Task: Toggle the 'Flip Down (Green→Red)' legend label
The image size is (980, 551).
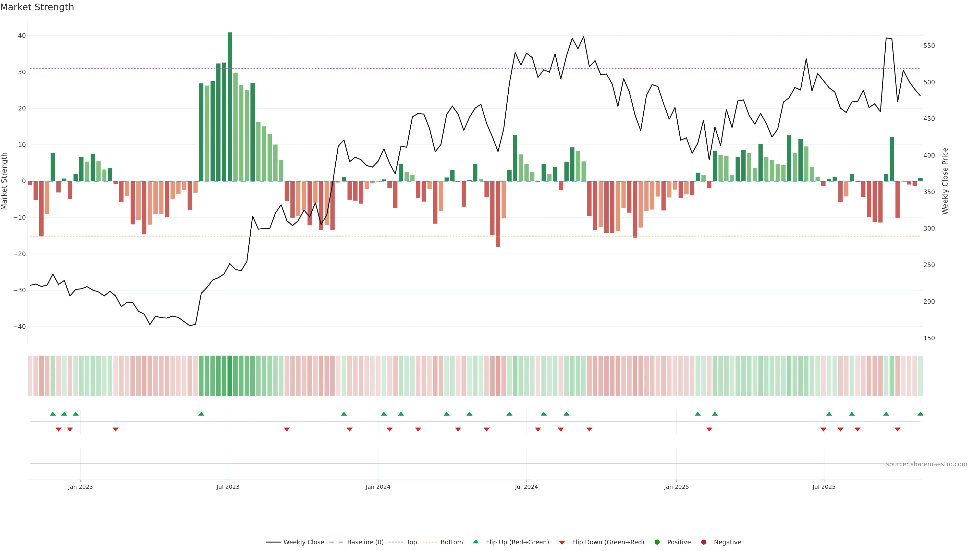Action: pos(608,542)
